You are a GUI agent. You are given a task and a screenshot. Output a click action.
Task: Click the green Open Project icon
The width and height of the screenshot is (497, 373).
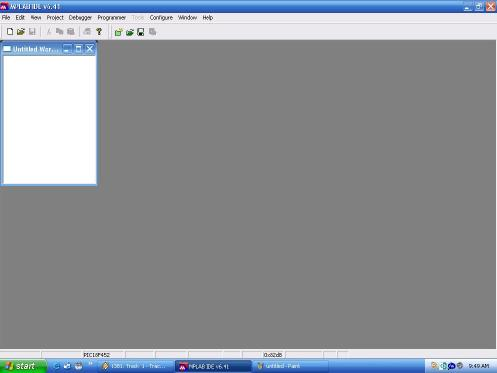point(130,32)
